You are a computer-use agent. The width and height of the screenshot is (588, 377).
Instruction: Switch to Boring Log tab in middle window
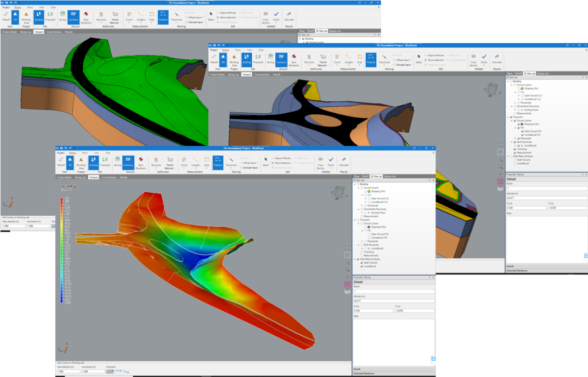point(233,75)
